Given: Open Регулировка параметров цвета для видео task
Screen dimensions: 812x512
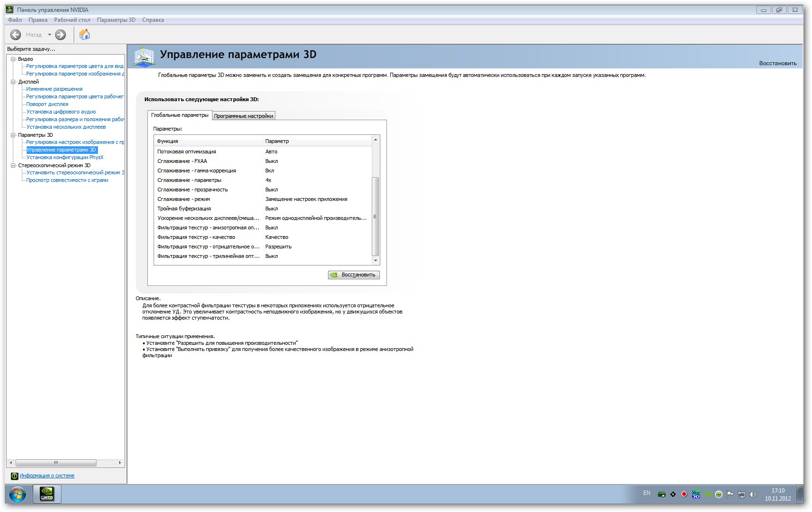Looking at the screenshot, I should pos(75,66).
